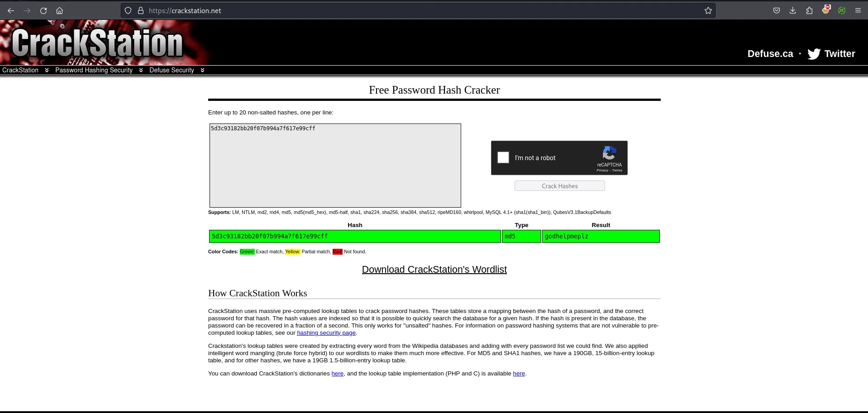Reload the CrackStation page
The width and height of the screenshot is (868, 413).
click(x=43, y=11)
